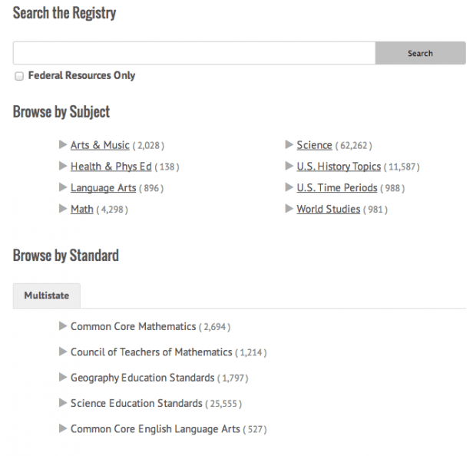Expand the Science subject triangle
Image resolution: width=476 pixels, height=456 pixels.
(289, 144)
